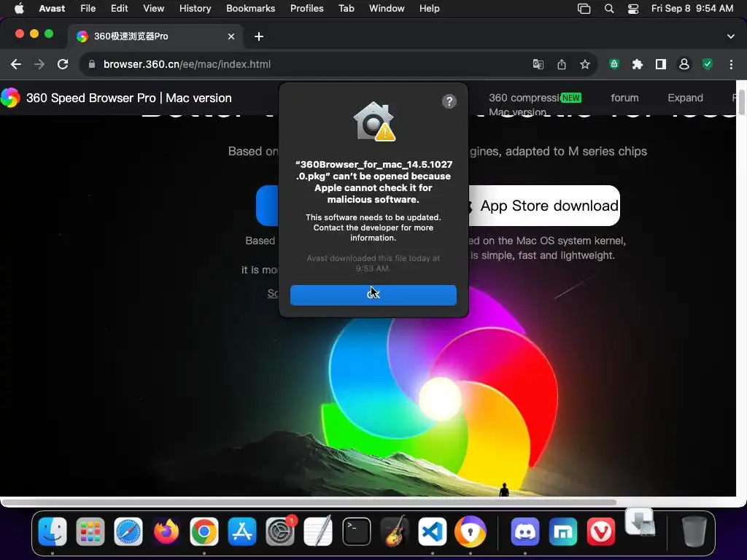View site info via the padlock icon
Image resolution: width=747 pixels, height=560 pixels.
point(92,64)
